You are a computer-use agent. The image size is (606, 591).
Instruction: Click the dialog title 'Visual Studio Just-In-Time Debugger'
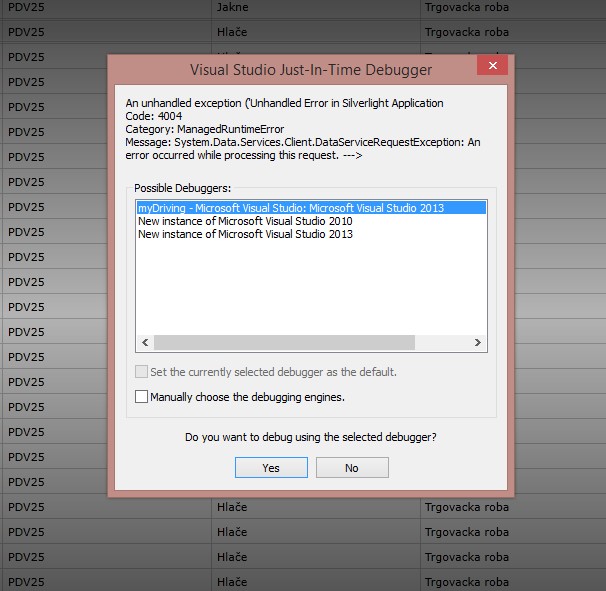(311, 70)
